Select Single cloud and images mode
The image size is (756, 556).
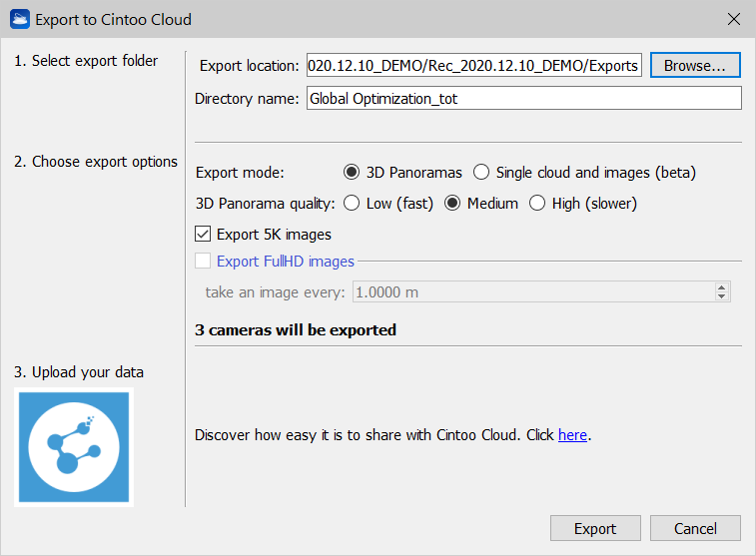[481, 173]
